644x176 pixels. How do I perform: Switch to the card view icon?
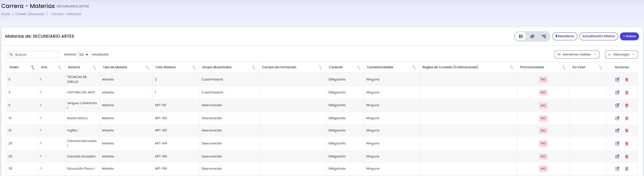pyautogui.click(x=532, y=36)
